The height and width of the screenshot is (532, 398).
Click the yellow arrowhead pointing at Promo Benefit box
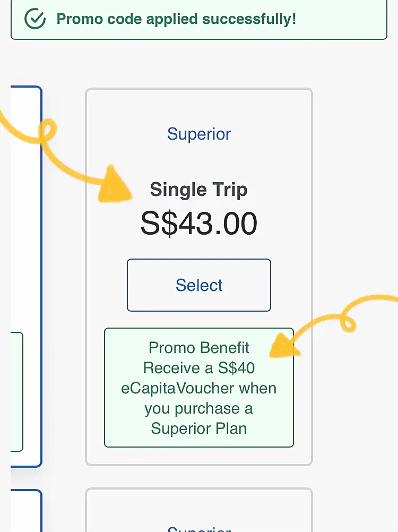[284, 346]
